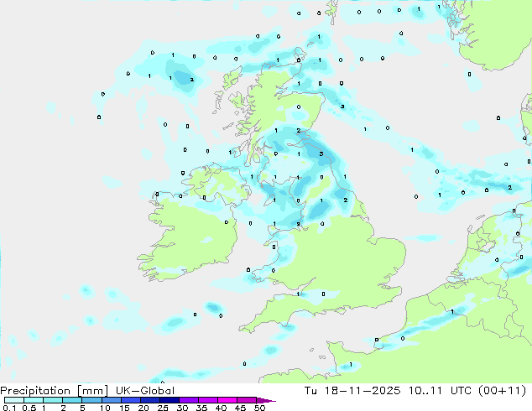Select the "10..11 UTC" time range text

coord(440,391)
